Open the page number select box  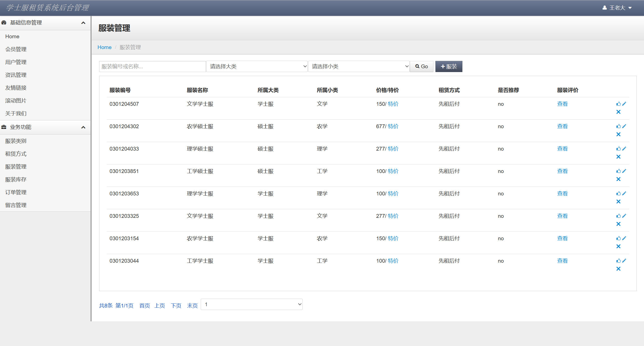point(252,304)
